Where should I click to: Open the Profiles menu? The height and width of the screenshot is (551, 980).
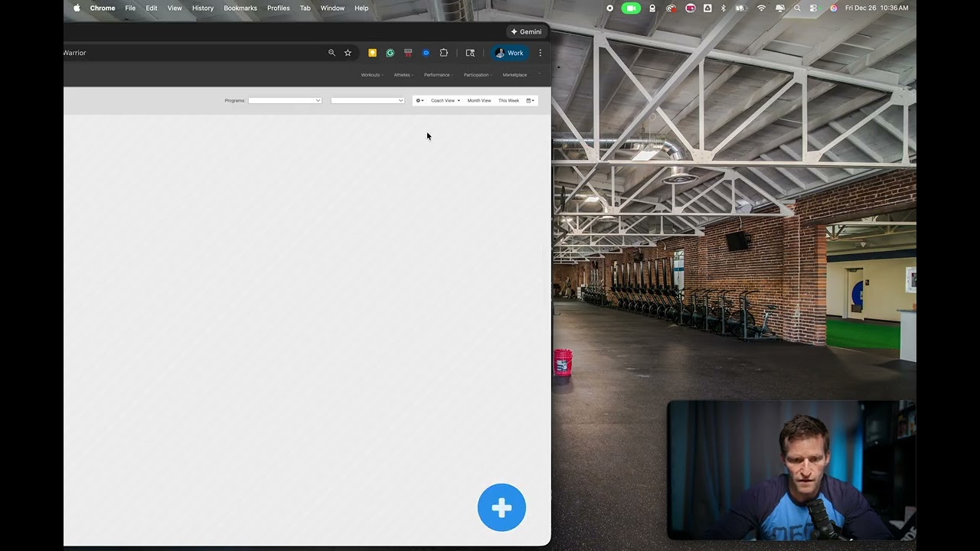point(278,8)
